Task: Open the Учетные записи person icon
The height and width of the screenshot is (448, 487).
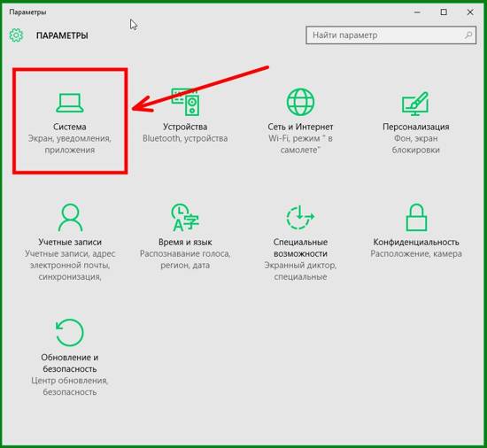Action: point(70,217)
